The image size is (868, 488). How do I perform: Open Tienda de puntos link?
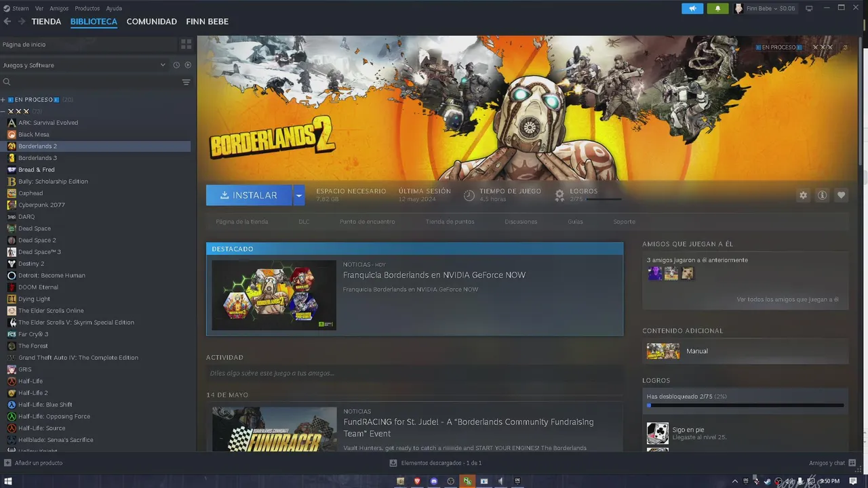(450, 222)
